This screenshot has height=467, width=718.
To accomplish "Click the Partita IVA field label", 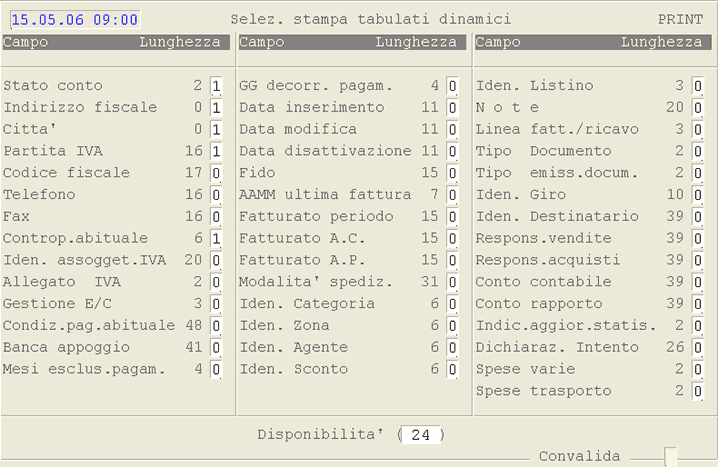I will click(53, 151).
